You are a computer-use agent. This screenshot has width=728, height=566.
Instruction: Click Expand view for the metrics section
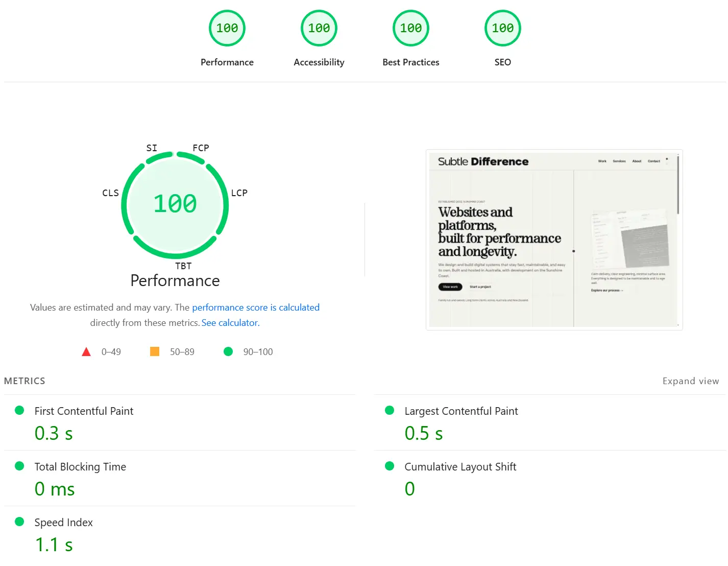pyautogui.click(x=691, y=381)
